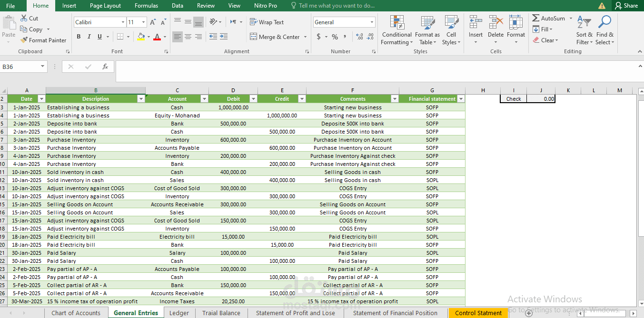Click the Sort & Filter icon
The height and width of the screenshot is (318, 644).
click(x=584, y=22)
